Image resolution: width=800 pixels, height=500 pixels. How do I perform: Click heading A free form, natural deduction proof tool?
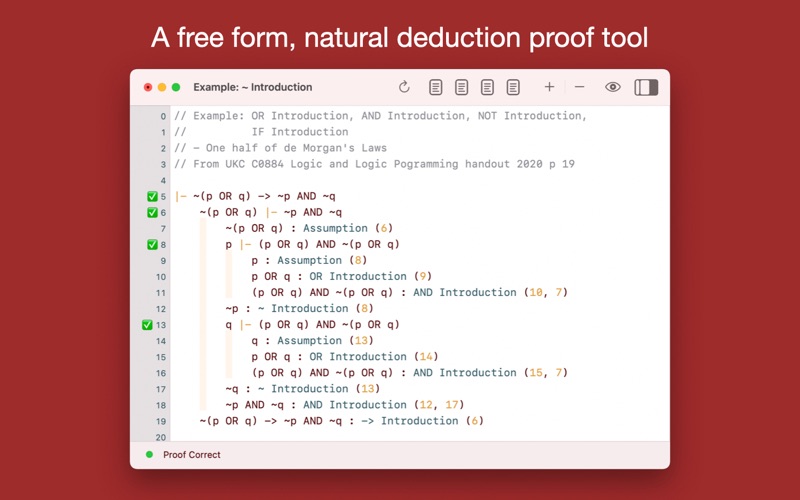[x=399, y=38]
